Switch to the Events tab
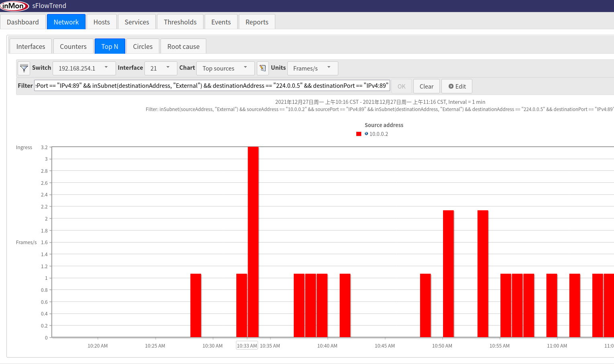This screenshot has height=364, width=614. 221,22
